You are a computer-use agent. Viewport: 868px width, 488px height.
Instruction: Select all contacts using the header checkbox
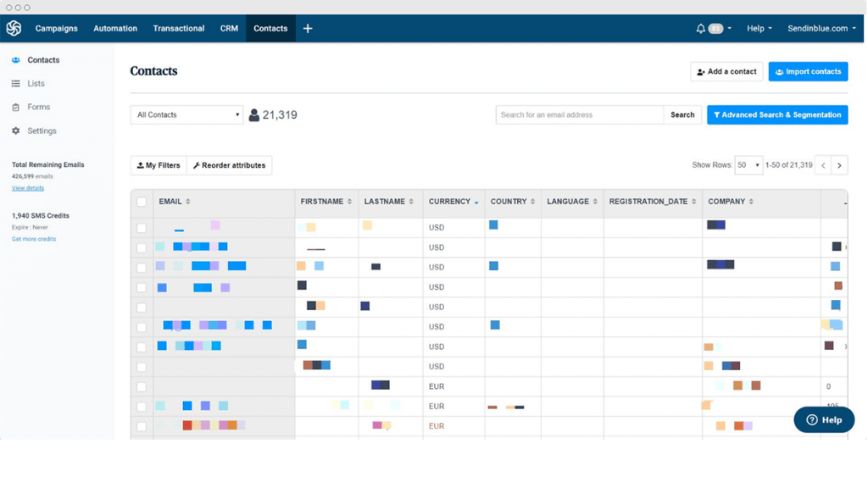coord(142,202)
